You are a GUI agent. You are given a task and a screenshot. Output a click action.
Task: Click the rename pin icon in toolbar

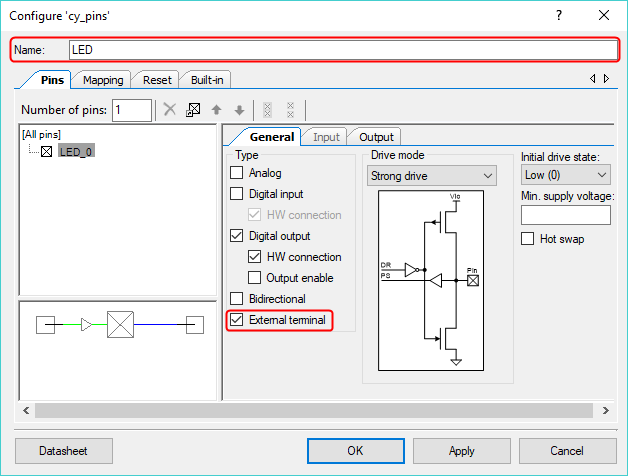click(193, 110)
